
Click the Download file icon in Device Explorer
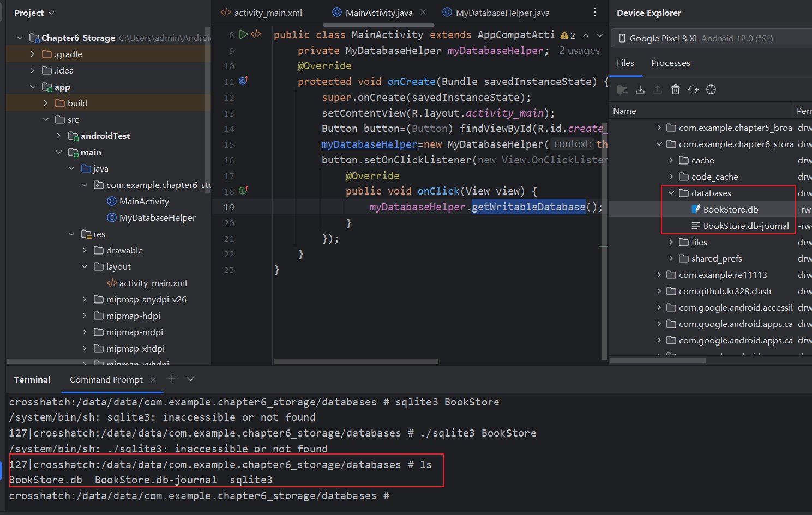[x=640, y=89]
